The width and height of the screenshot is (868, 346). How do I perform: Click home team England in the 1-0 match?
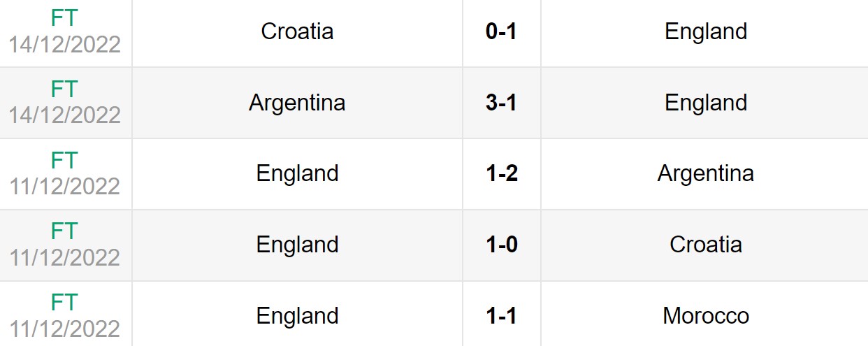coord(297,245)
